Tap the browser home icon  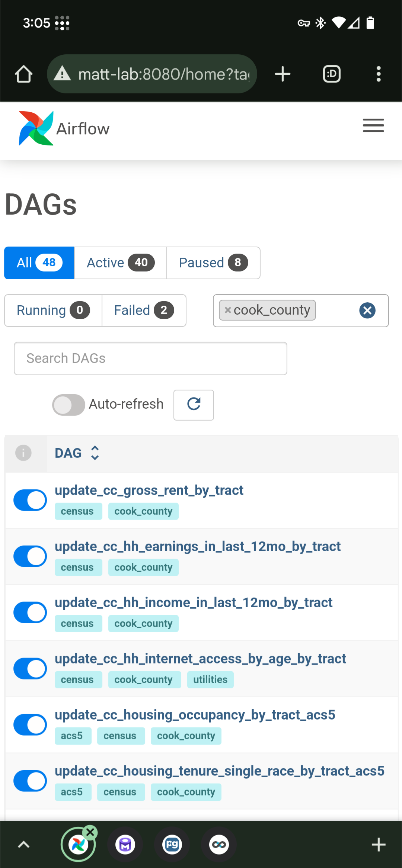pos(23,74)
